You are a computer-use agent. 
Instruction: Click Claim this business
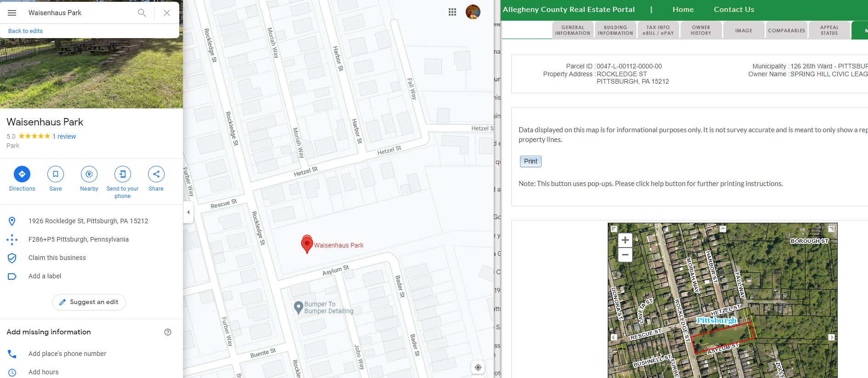click(x=57, y=258)
